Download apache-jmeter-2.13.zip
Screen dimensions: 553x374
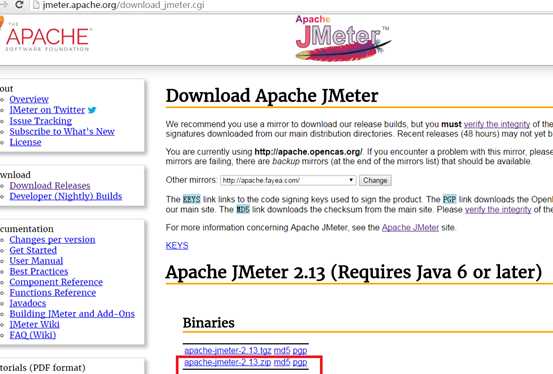coord(228,362)
